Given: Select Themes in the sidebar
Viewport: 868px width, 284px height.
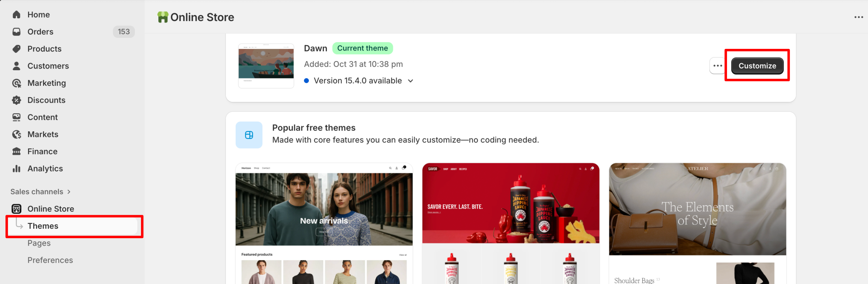Looking at the screenshot, I should click(x=43, y=226).
